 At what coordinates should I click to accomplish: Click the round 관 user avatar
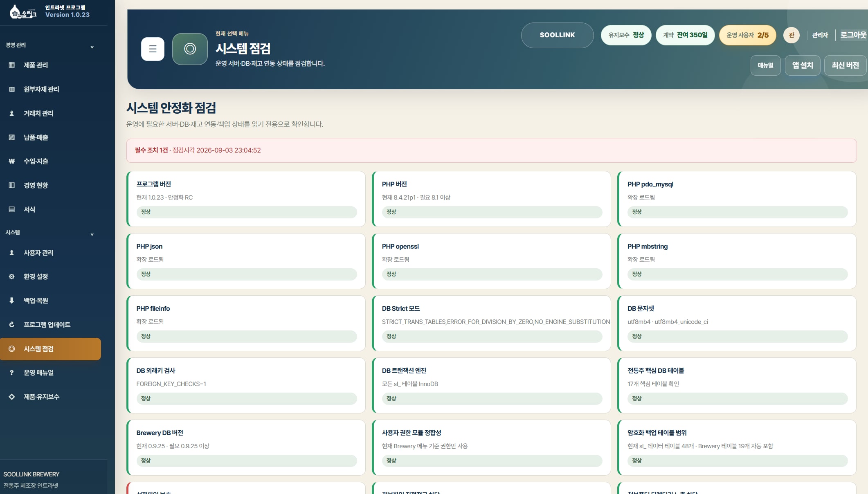point(791,35)
